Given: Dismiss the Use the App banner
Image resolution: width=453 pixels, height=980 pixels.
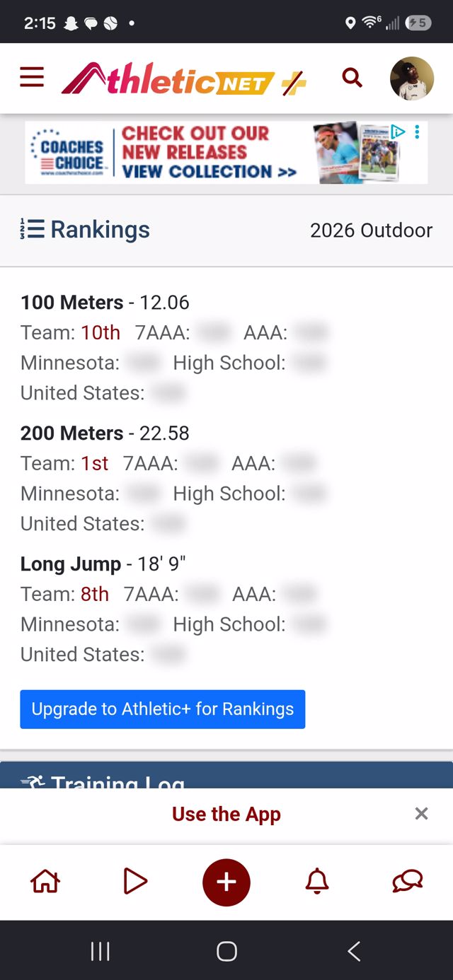Looking at the screenshot, I should (421, 814).
